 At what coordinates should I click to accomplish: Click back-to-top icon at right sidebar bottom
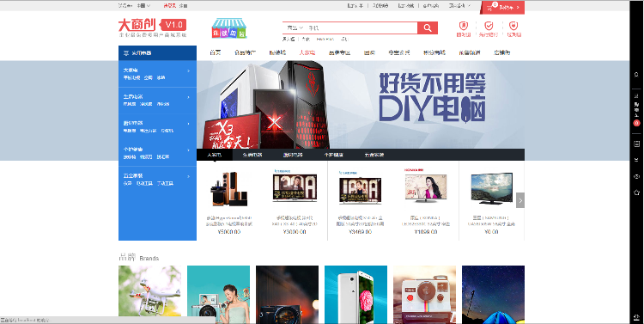tap(636, 317)
